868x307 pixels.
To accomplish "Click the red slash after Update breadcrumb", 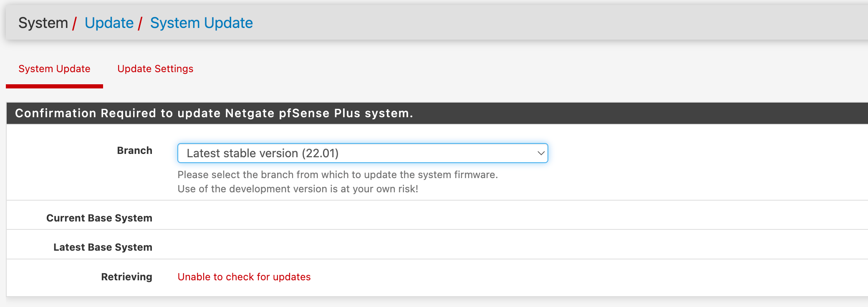I will click(x=141, y=23).
